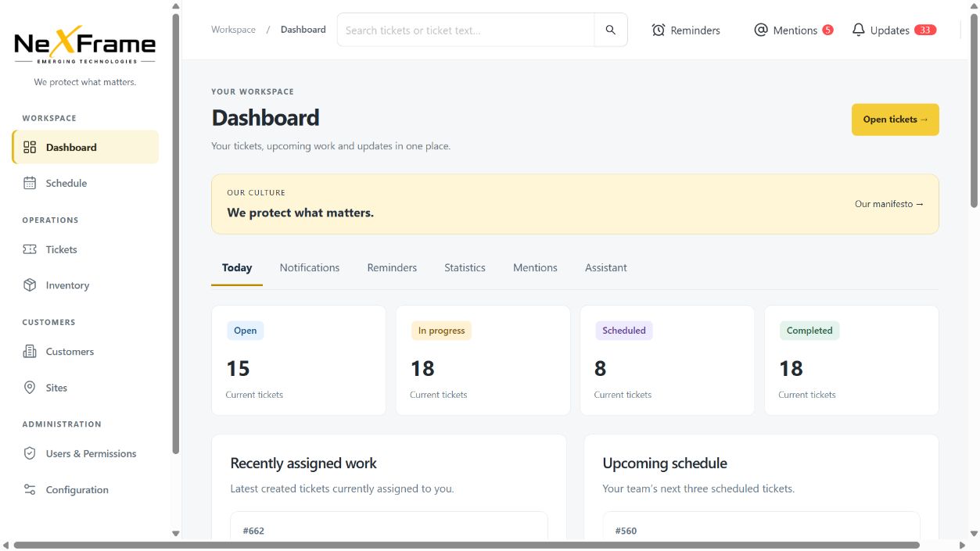Click the Dashboard grid icon in sidebar
Image resolution: width=980 pixels, height=551 pixels.
click(x=30, y=147)
